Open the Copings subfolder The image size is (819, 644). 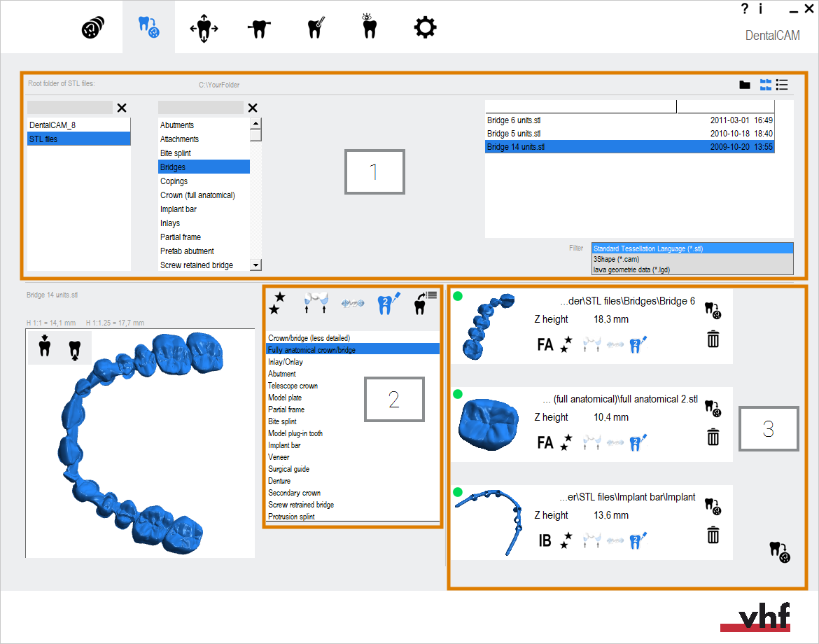pos(204,181)
